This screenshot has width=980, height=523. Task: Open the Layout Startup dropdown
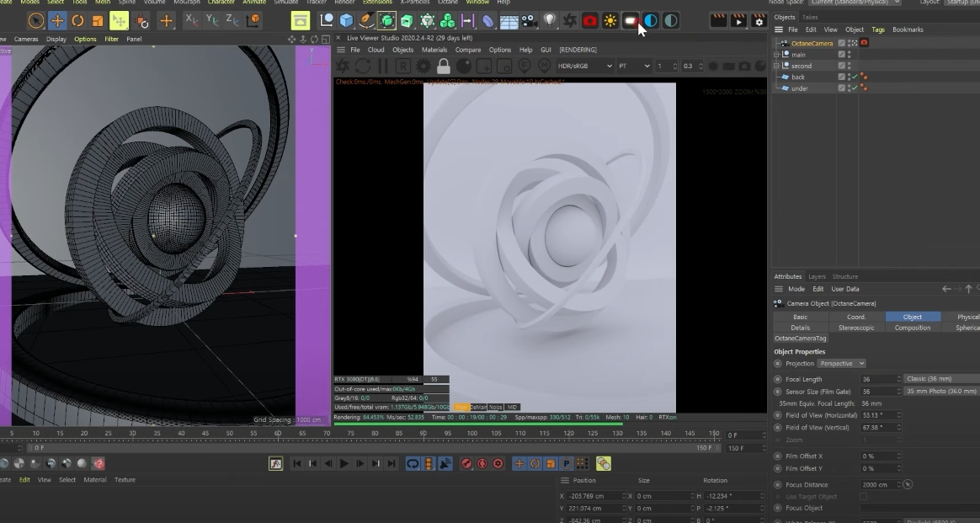click(x=961, y=2)
